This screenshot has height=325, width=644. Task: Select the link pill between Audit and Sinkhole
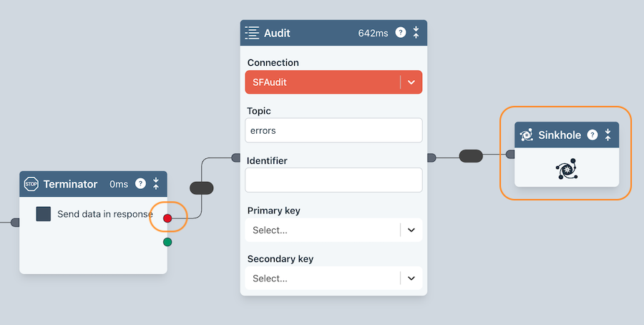click(471, 155)
